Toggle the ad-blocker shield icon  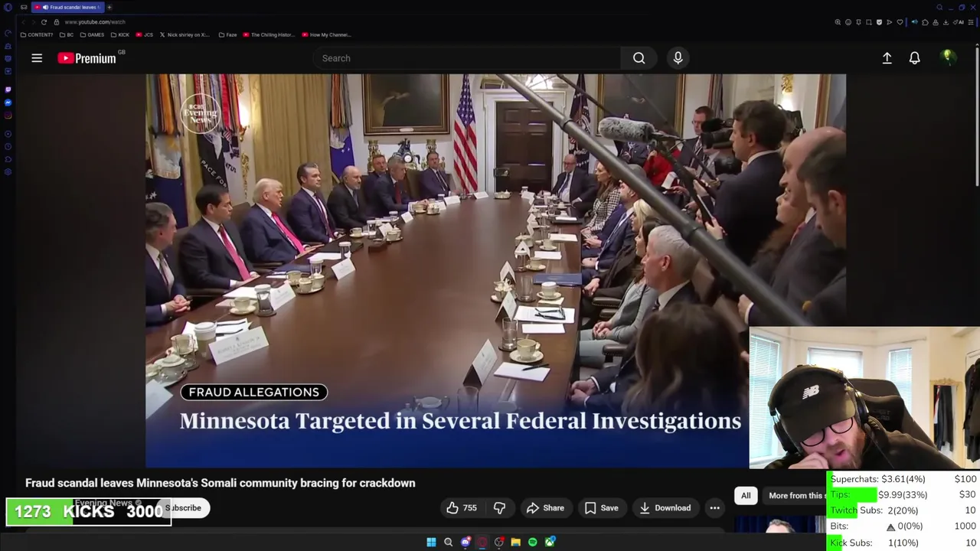pyautogui.click(x=879, y=22)
